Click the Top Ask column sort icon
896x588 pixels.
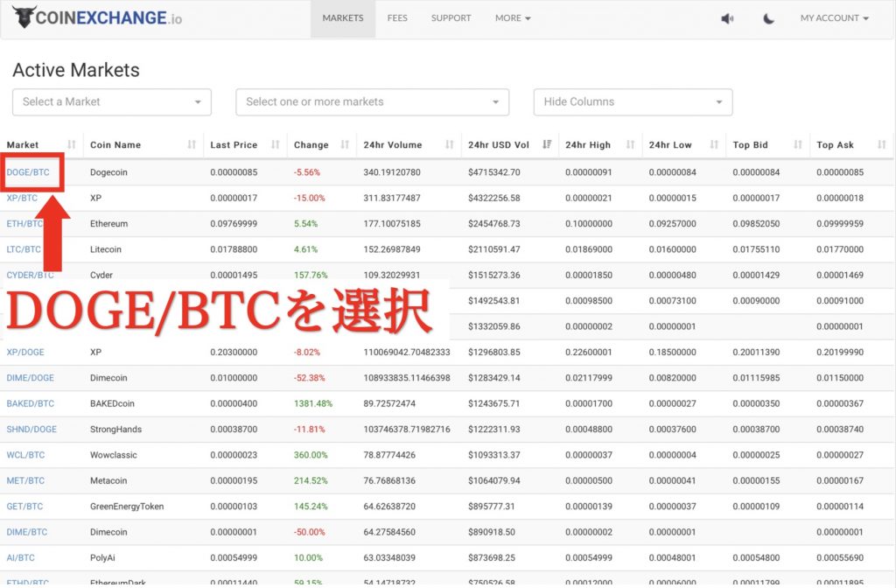tap(882, 144)
